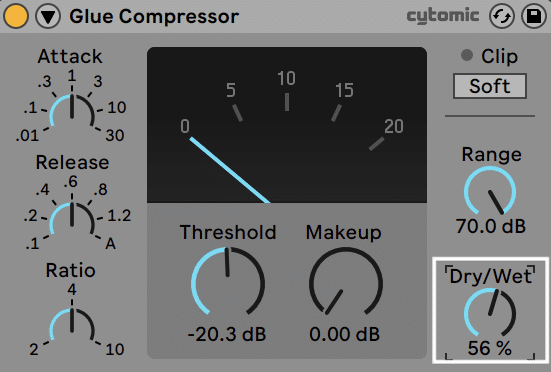This screenshot has height=372, width=551.
Task: Collapse device with the triangle fold button
Action: coord(48,16)
